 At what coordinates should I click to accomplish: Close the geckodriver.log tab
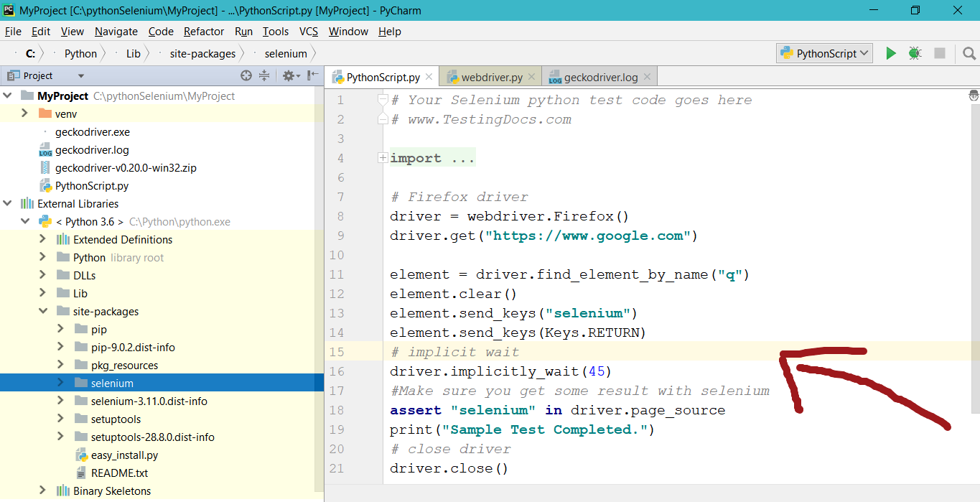(647, 77)
